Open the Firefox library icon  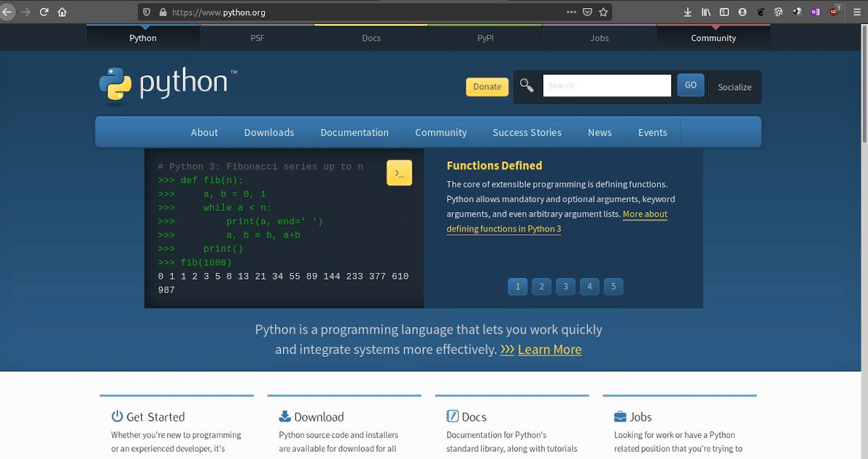706,12
